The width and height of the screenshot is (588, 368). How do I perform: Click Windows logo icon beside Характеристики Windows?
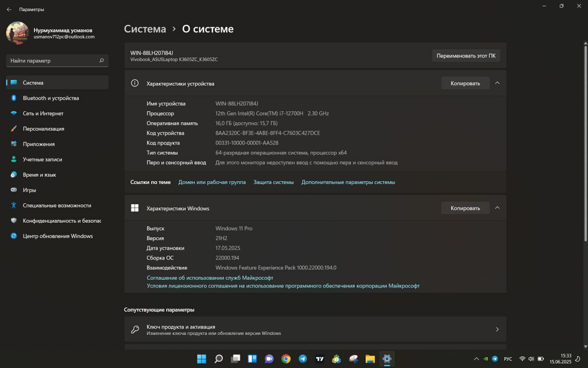(x=135, y=208)
